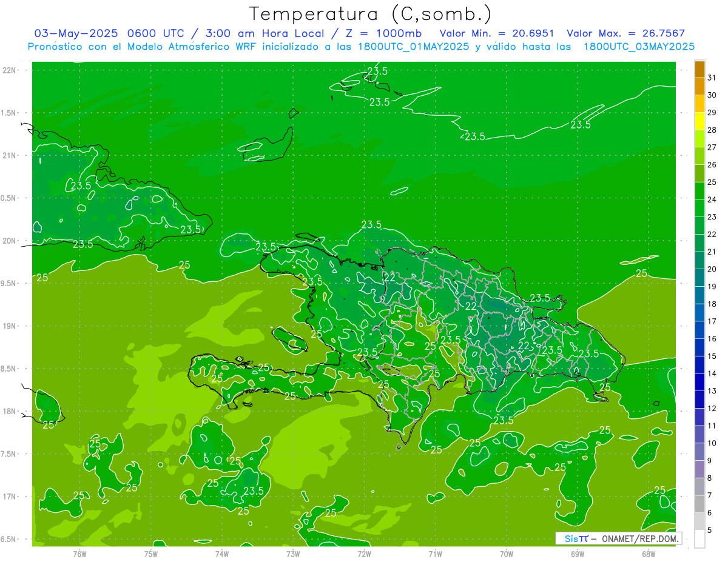Pick the purple legend swatch between 9 and 10
The image size is (728, 562).
point(699,452)
